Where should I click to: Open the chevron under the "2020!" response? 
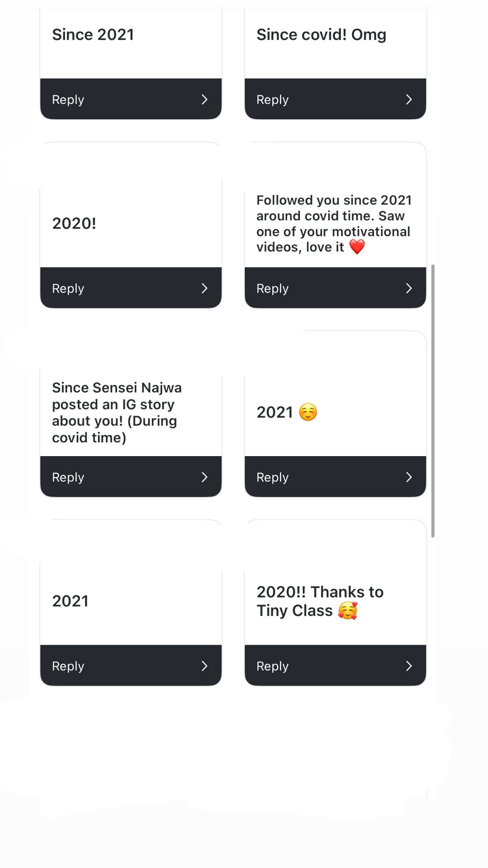(204, 288)
